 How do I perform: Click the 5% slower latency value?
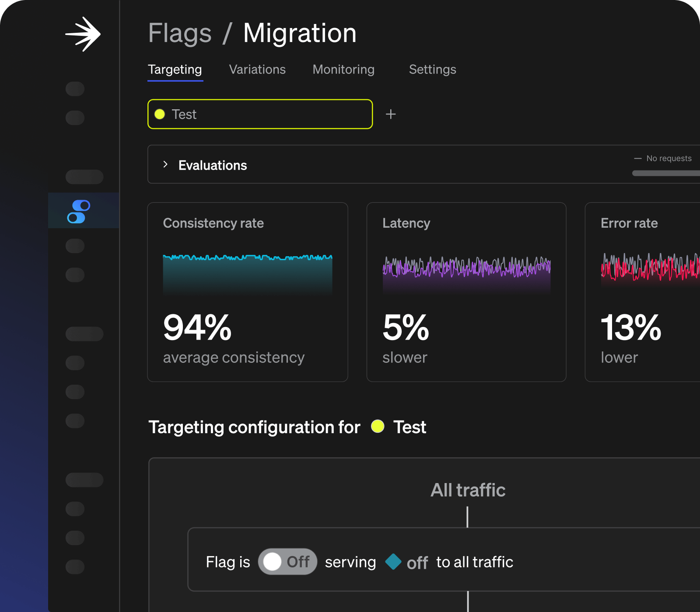[406, 327]
